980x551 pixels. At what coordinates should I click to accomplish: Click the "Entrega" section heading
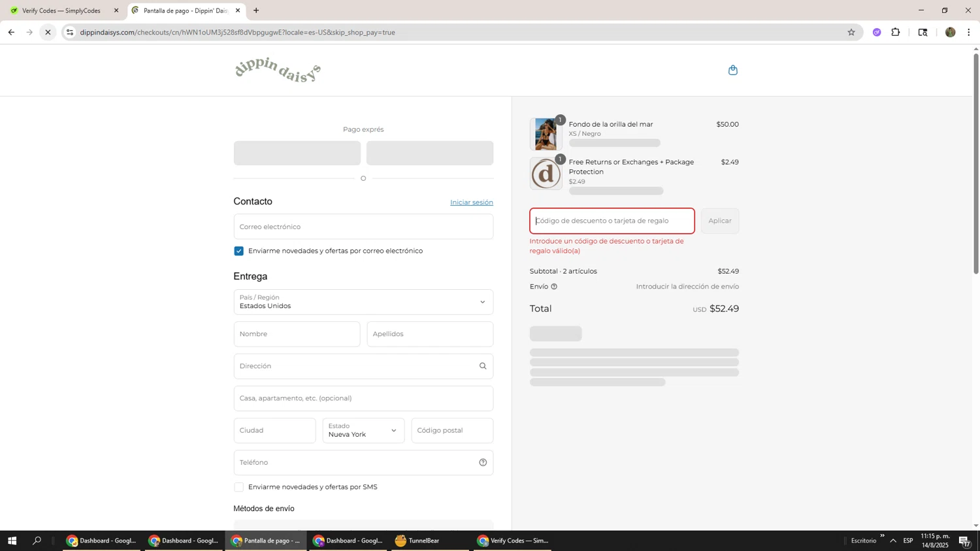[x=250, y=277]
